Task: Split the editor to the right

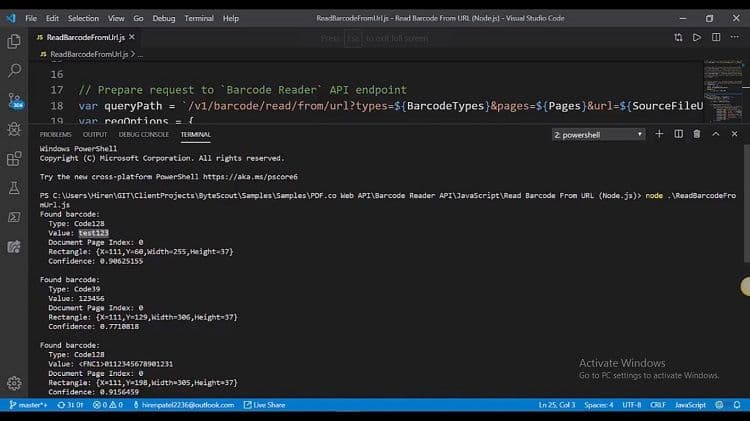Action: click(x=715, y=37)
